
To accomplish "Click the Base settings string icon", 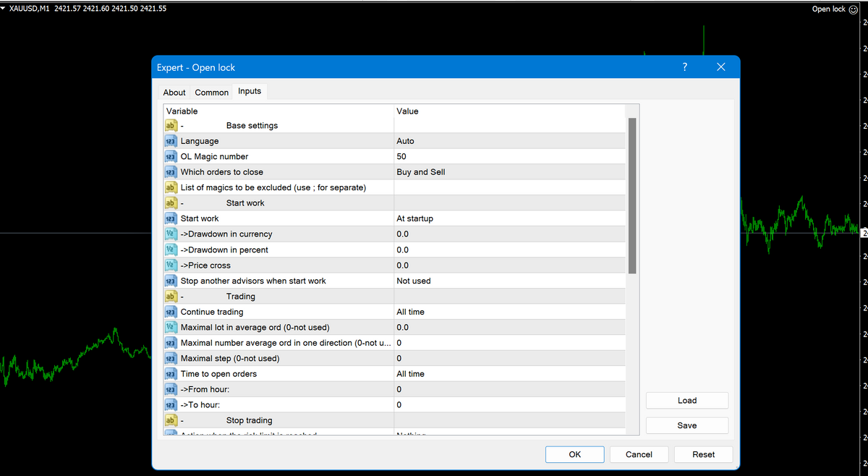I will tap(171, 126).
